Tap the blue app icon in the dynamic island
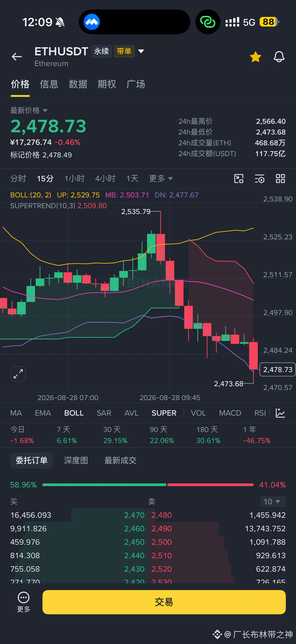The width and height of the screenshot is (296, 644). pyautogui.click(x=92, y=22)
